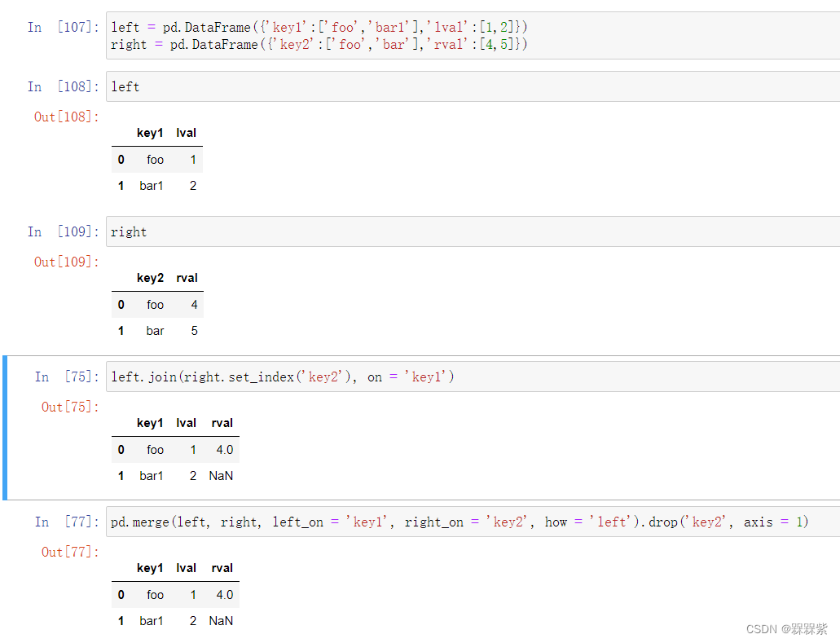This screenshot has height=643, width=840.
Task: Select the key1 column header in Out[108] table
Action: [x=150, y=133]
